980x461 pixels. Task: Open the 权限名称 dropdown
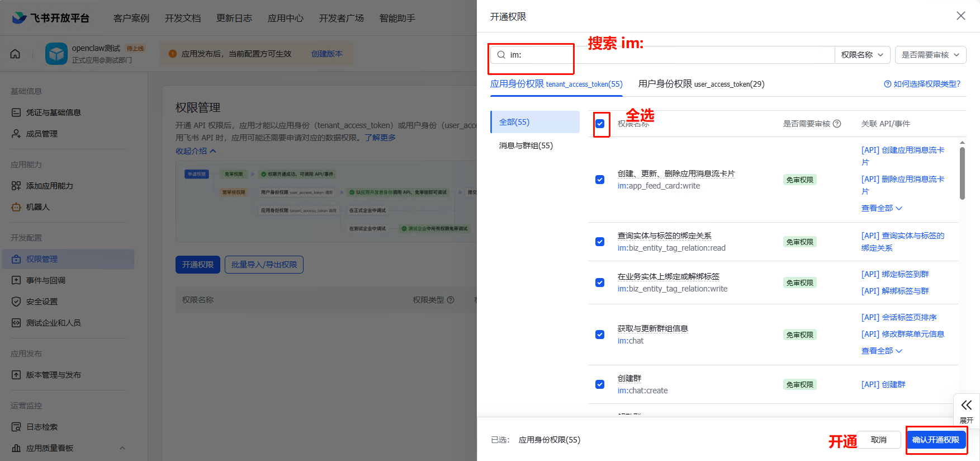click(x=861, y=55)
